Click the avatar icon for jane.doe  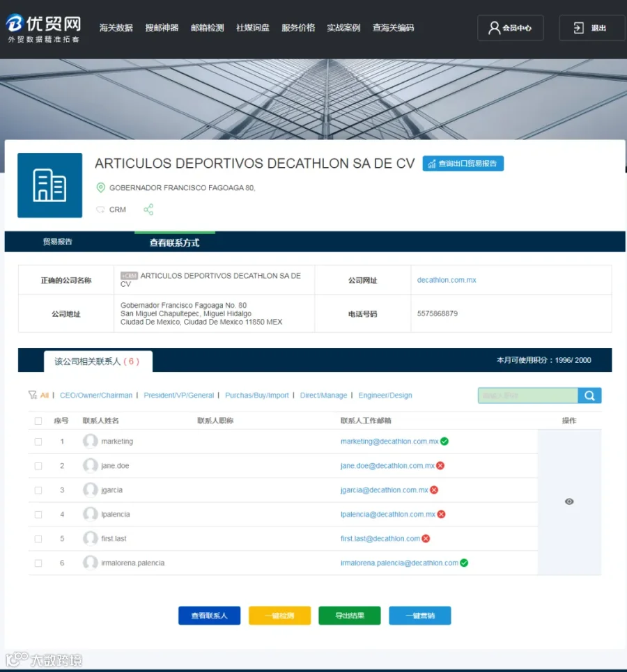tap(90, 465)
